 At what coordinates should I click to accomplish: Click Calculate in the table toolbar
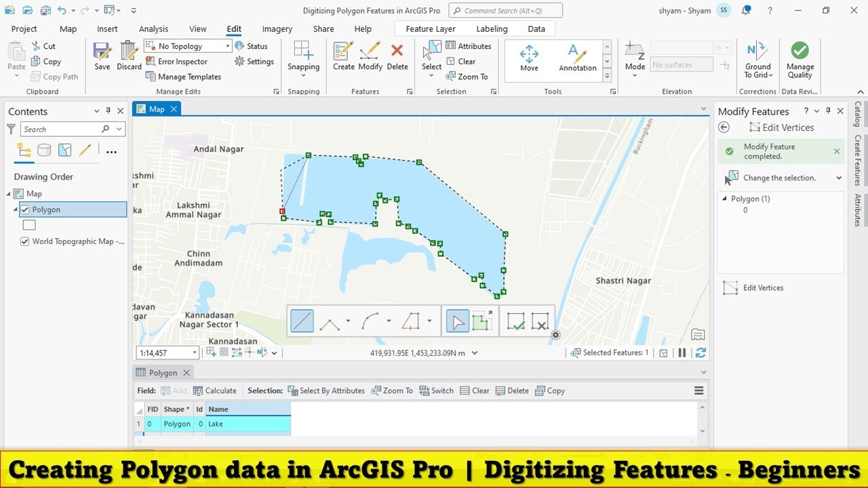point(215,390)
